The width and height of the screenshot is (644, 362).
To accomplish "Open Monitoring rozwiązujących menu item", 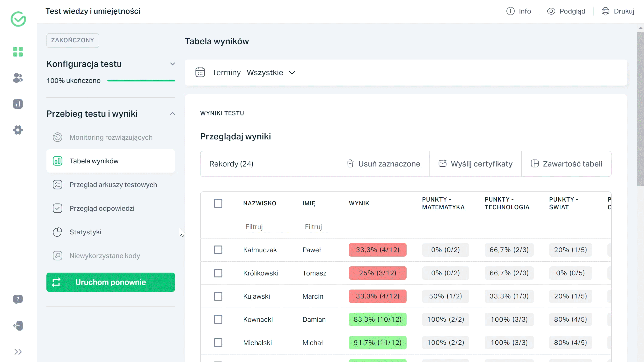I will pyautogui.click(x=111, y=137).
